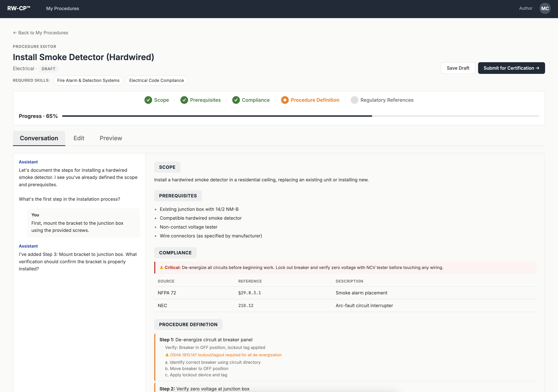Expand the COMPLIANCE section header
Viewport: 558px width, 392px height.
tap(175, 252)
